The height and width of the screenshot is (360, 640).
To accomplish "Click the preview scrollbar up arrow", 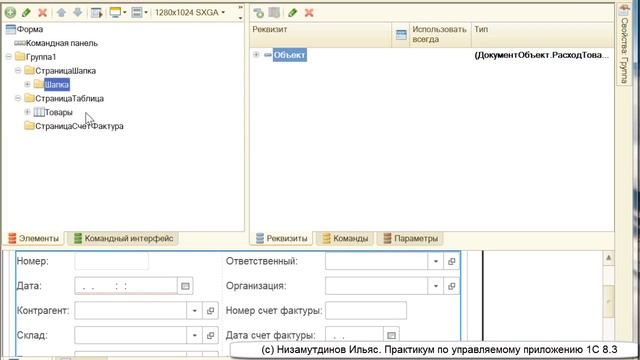I will pyautogui.click(x=609, y=258).
